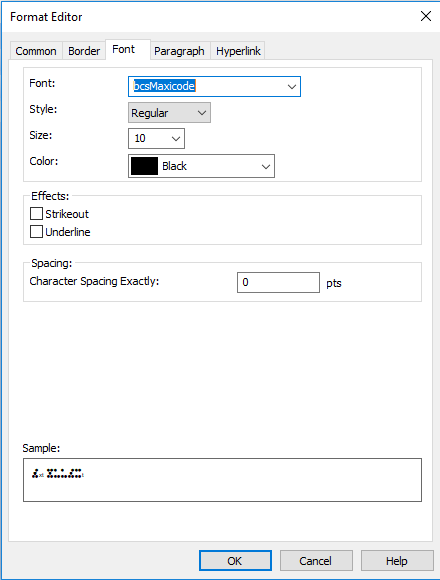
Task: Click the 'Font:' label
Action: click(42, 83)
